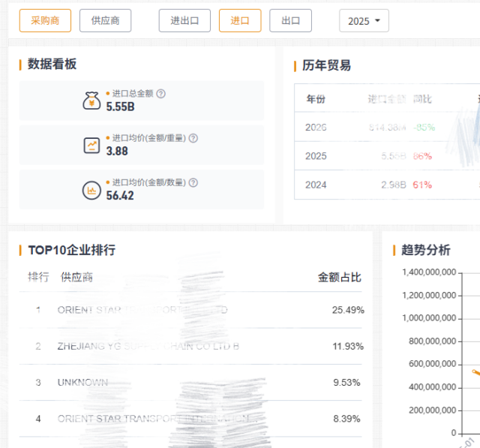Choose the 进口 tab filter
This screenshot has width=480, height=448.
(x=240, y=21)
